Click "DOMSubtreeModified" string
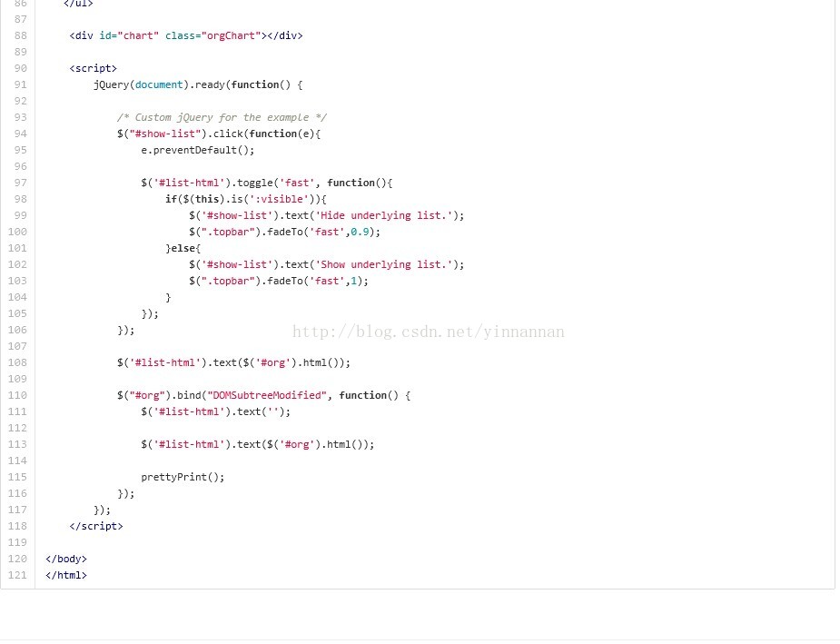 coord(267,395)
